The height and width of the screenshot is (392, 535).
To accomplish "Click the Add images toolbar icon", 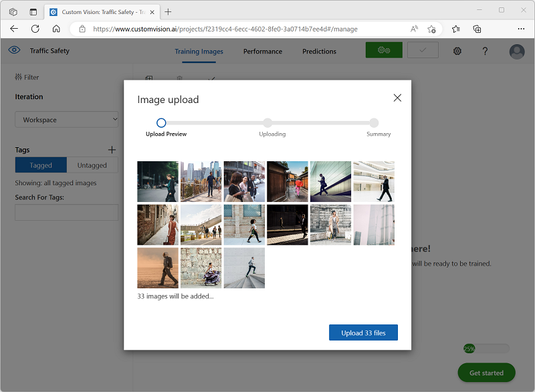I will pyautogui.click(x=148, y=78).
